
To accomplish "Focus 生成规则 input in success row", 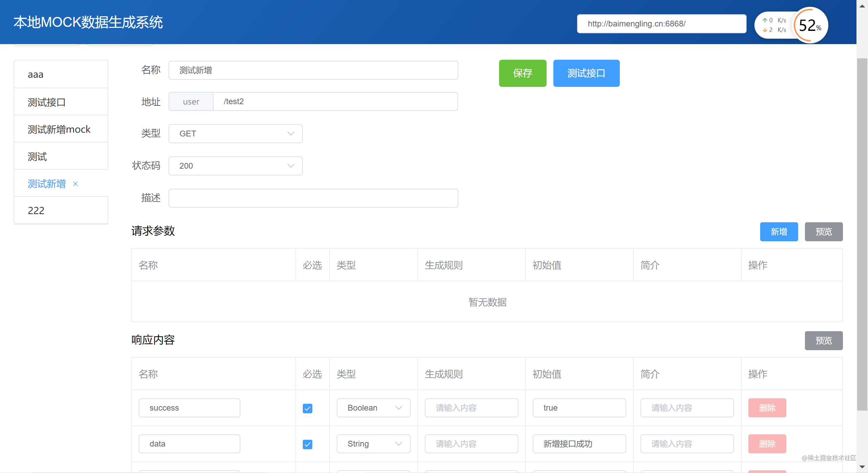I will pyautogui.click(x=472, y=408).
